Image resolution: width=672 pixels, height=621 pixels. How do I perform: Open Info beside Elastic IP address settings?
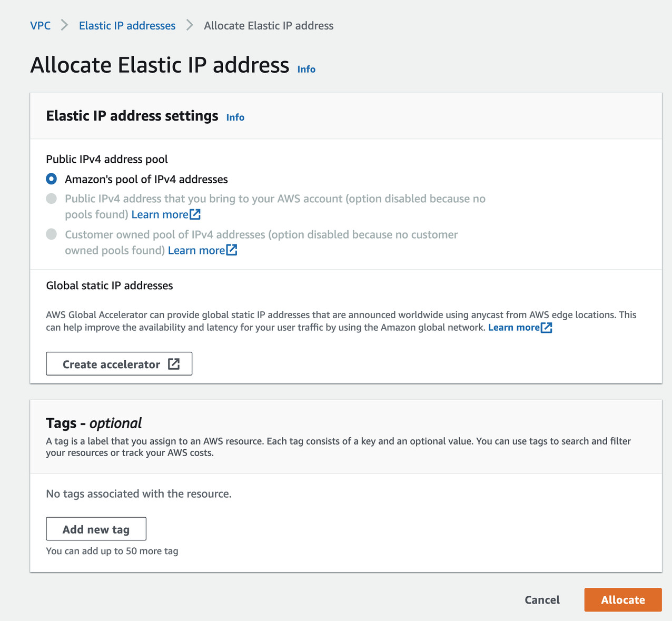click(x=235, y=117)
